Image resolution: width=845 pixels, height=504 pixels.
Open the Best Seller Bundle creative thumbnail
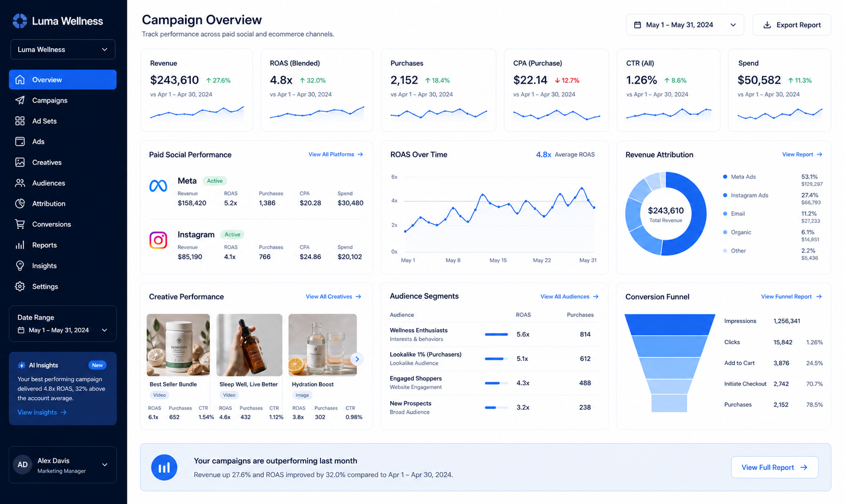[x=178, y=345]
